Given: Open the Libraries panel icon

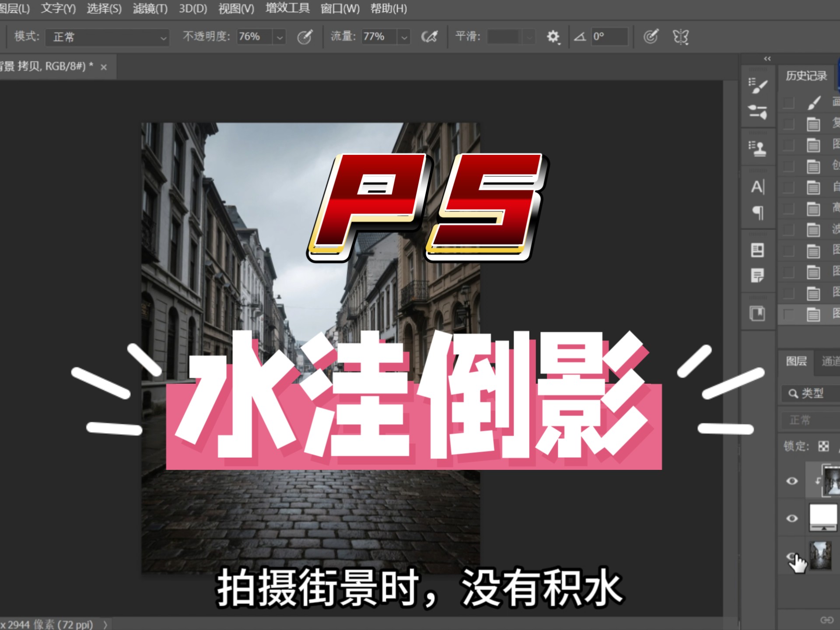Looking at the screenshot, I should coord(758,313).
